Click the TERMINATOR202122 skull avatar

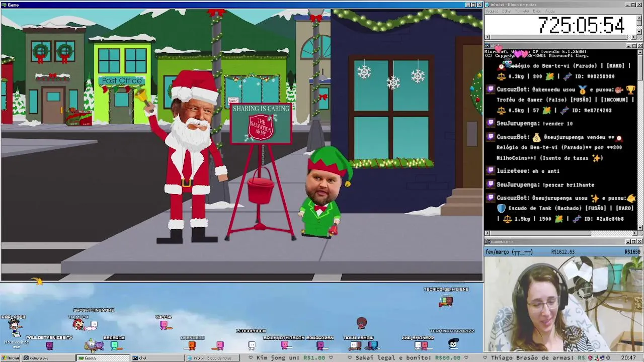click(x=453, y=344)
